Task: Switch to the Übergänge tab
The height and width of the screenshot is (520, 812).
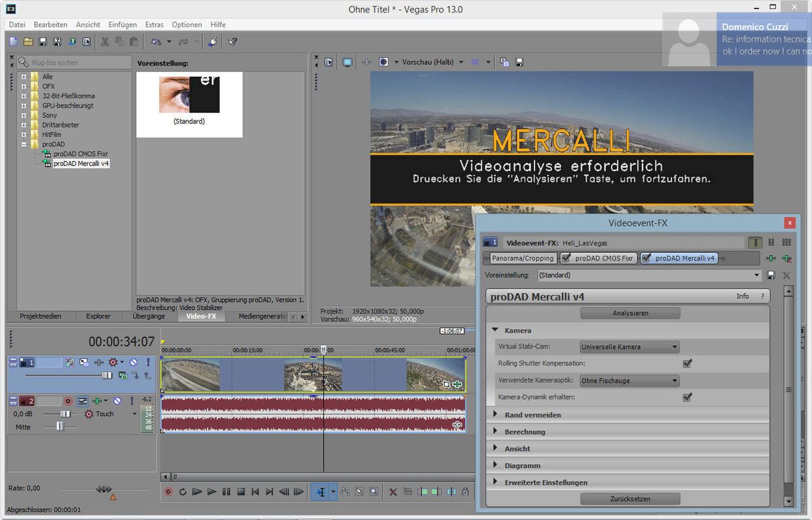Action: pyautogui.click(x=148, y=317)
